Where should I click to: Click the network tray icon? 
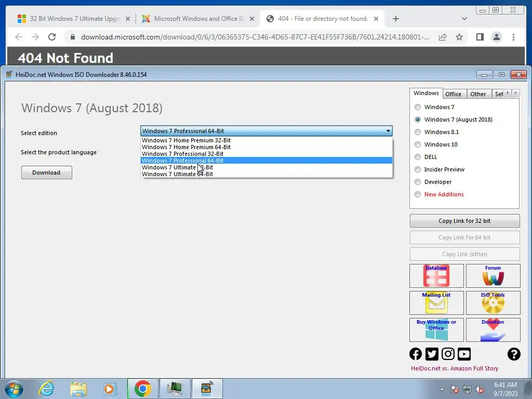[467, 390]
